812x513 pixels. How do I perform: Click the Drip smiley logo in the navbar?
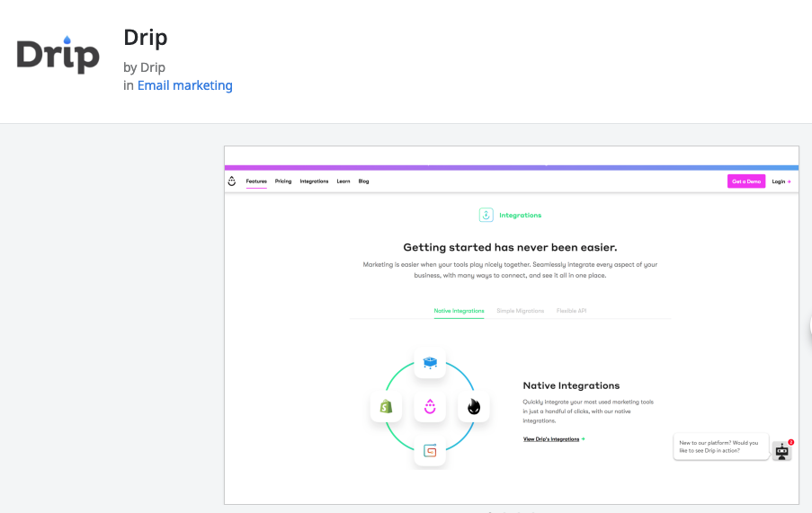coord(232,181)
